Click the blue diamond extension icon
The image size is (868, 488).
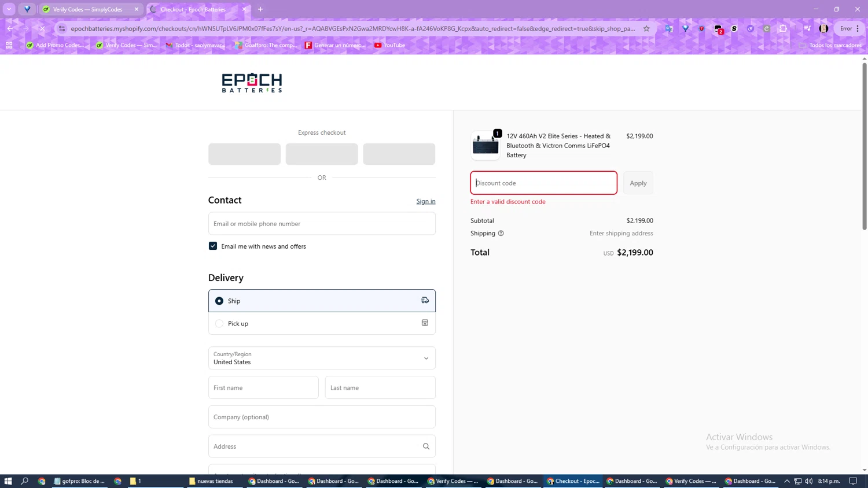(x=685, y=28)
